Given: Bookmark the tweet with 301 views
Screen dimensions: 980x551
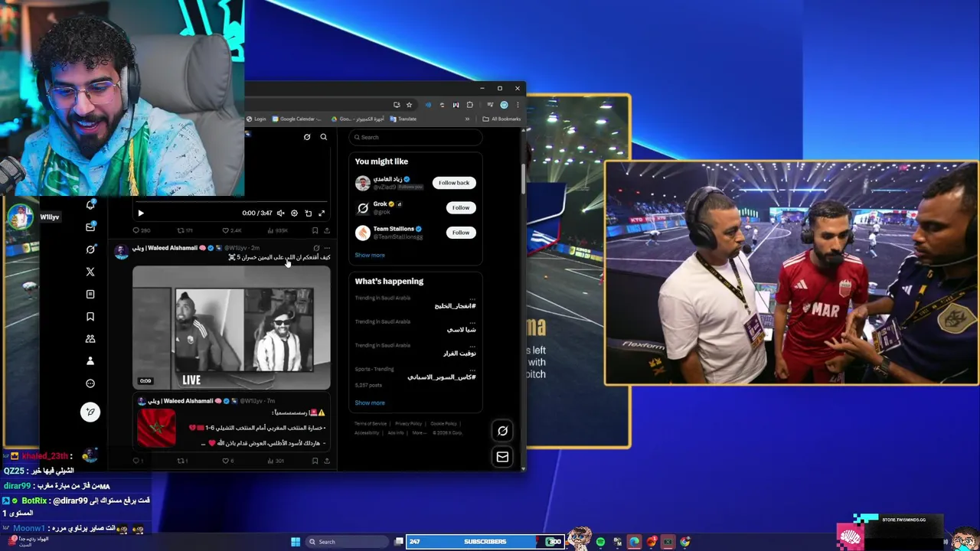Looking at the screenshot, I should point(315,461).
